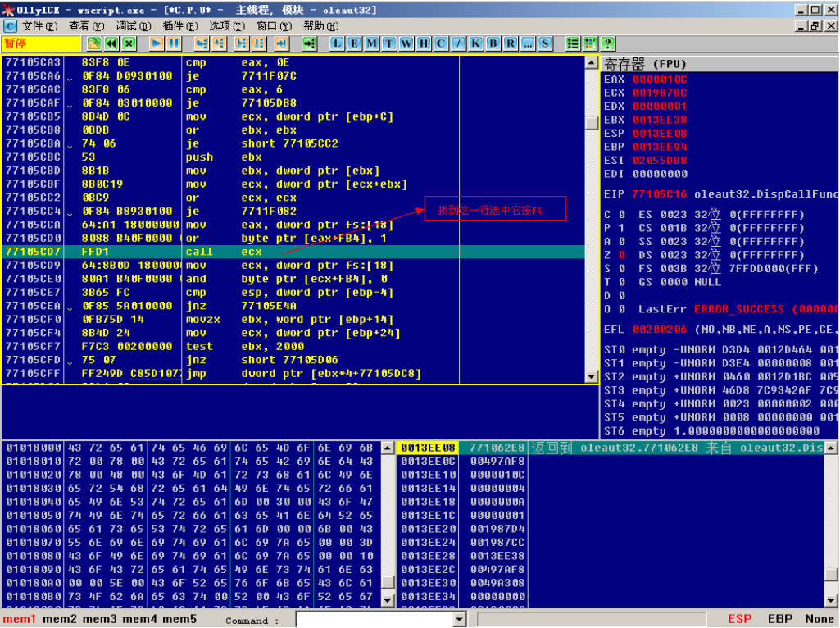Open the Call stack via K button
The image size is (840, 628).
475,44
